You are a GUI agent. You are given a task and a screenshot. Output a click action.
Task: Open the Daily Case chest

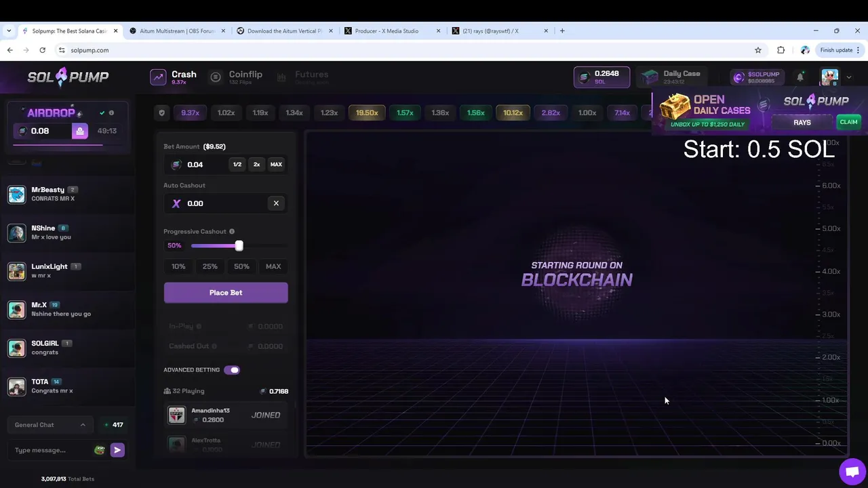coord(671,77)
